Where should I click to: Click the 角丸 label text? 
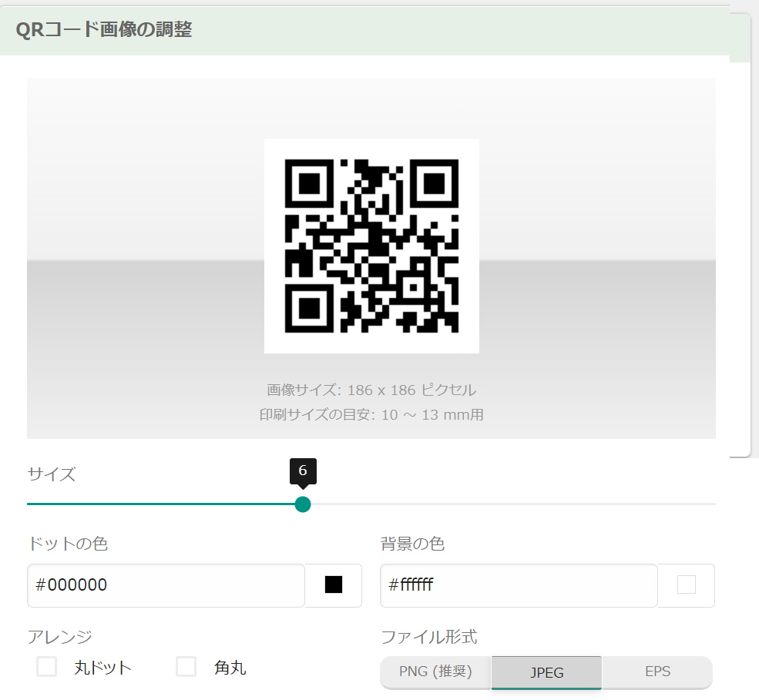tap(230, 668)
